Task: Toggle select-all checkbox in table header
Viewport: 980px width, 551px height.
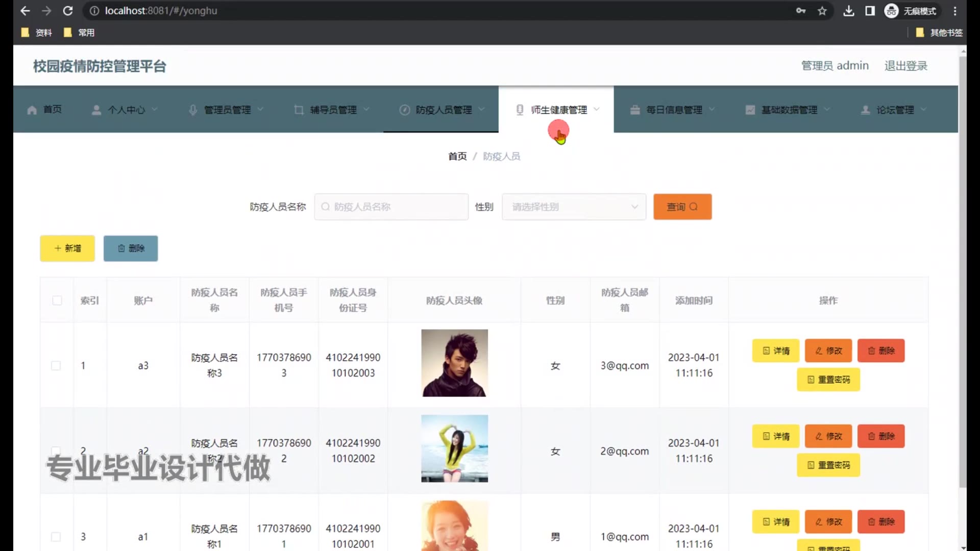Action: click(x=57, y=300)
